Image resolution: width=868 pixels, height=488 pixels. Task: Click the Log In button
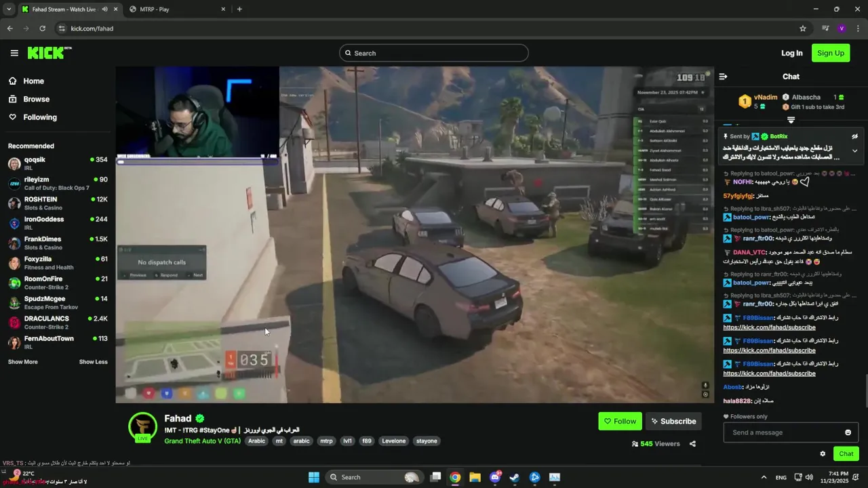click(791, 53)
